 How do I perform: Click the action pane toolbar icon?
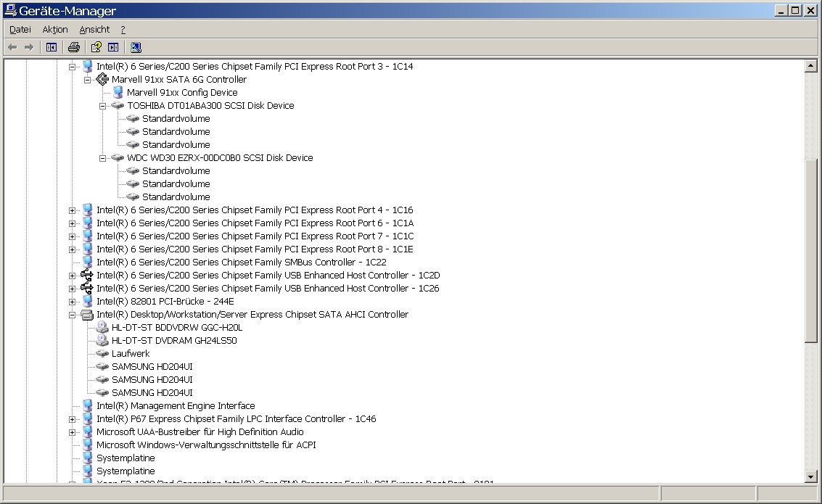pyautogui.click(x=113, y=48)
